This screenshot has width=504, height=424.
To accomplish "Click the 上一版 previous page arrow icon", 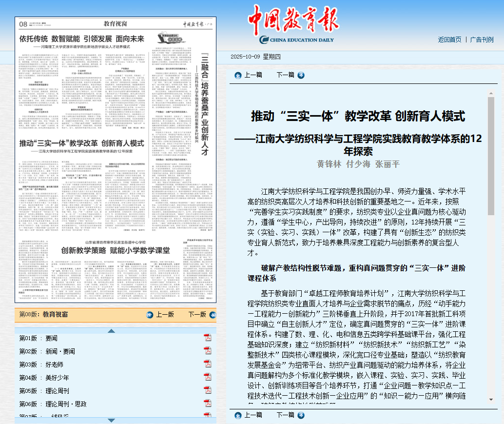I will (150, 315).
